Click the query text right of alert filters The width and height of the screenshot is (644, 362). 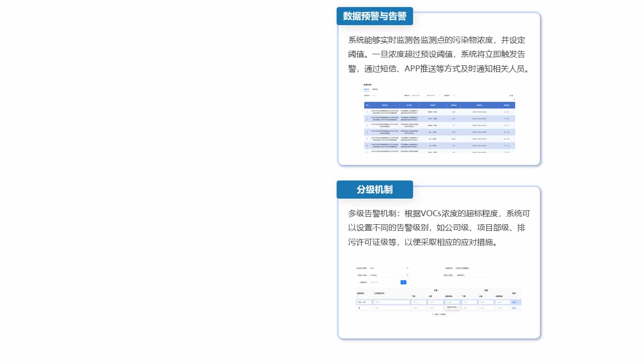511,95
